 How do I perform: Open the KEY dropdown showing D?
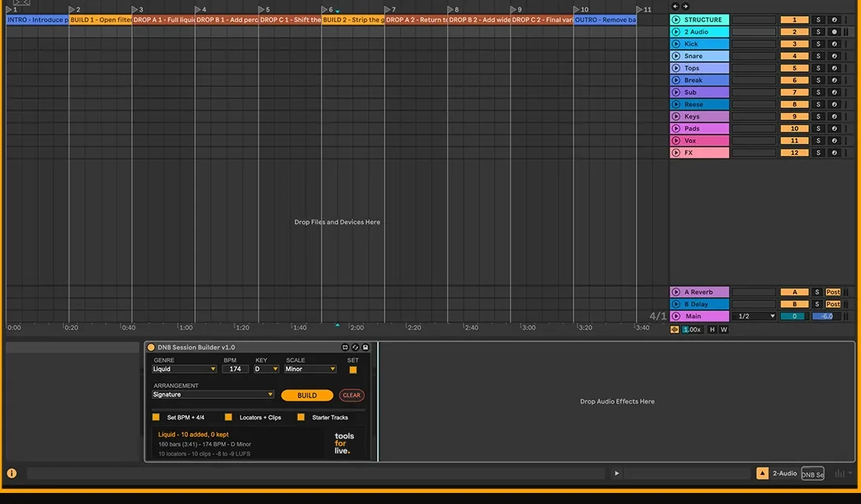coord(266,369)
